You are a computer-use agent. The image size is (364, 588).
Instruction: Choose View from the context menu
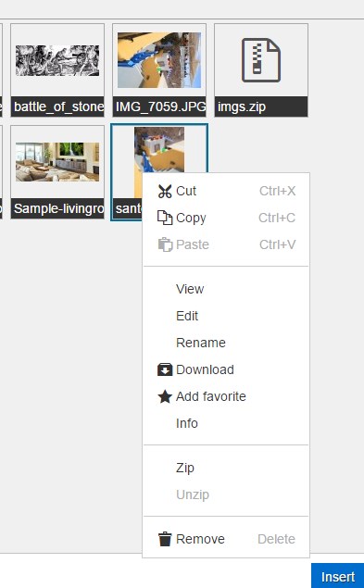(190, 289)
